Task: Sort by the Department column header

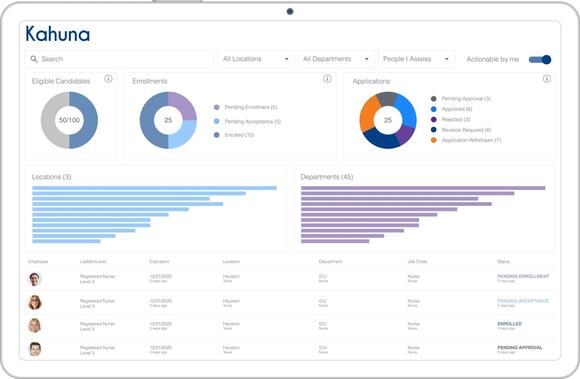Action: (x=330, y=261)
